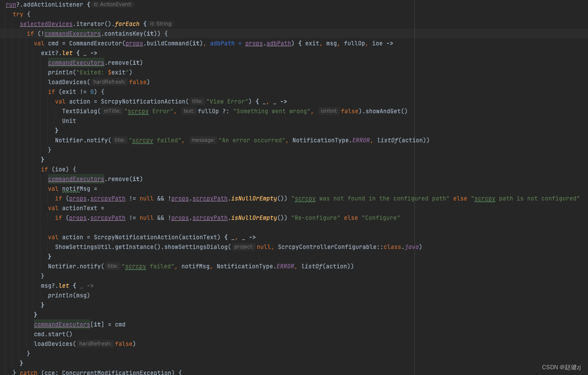Click the "scrcpy was not found in the configured path" string
The height and width of the screenshot is (375, 588).
[370, 198]
